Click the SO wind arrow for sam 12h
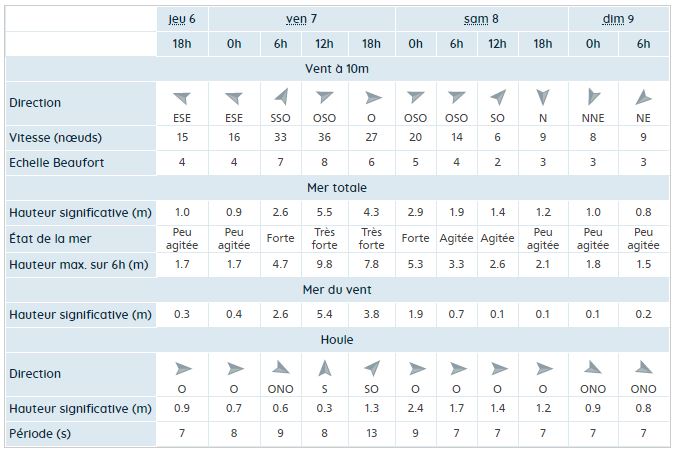Image resolution: width=678 pixels, height=454 pixels. (x=498, y=97)
